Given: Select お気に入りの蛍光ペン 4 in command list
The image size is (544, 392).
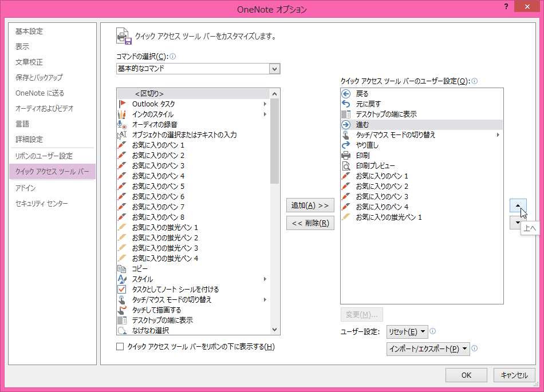Looking at the screenshot, I should tap(193, 258).
